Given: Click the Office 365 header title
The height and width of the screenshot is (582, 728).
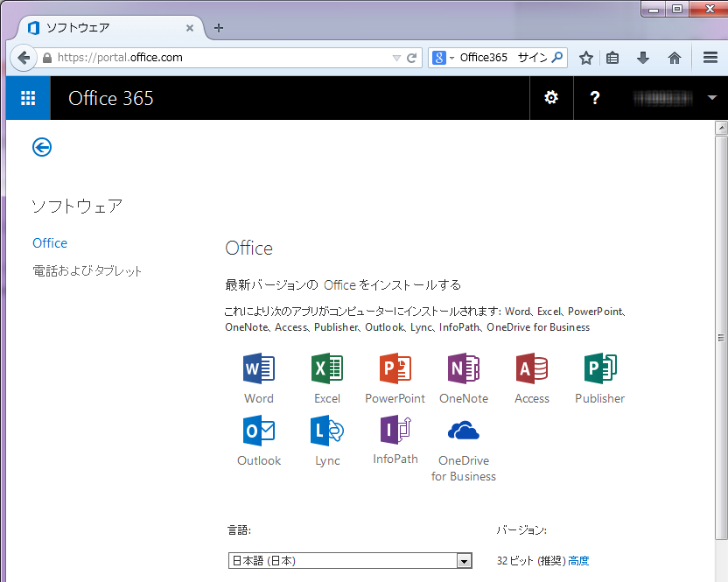Looking at the screenshot, I should tap(110, 99).
